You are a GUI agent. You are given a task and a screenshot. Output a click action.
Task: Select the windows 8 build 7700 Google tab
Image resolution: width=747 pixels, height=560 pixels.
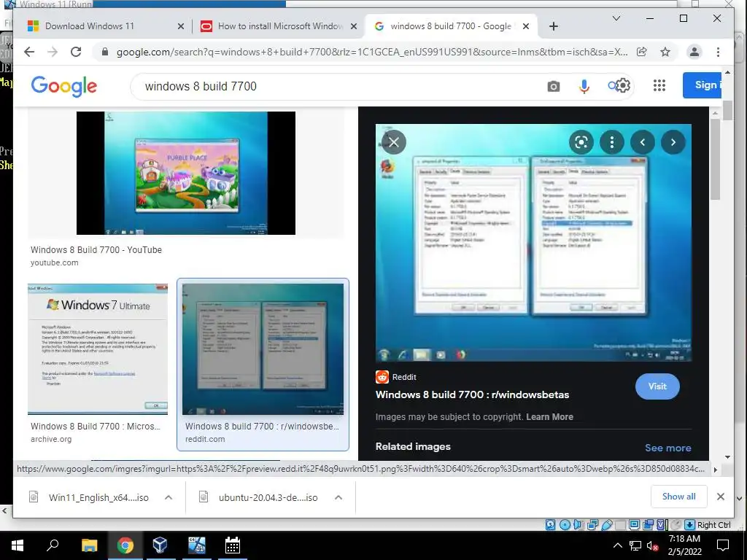tap(451, 26)
